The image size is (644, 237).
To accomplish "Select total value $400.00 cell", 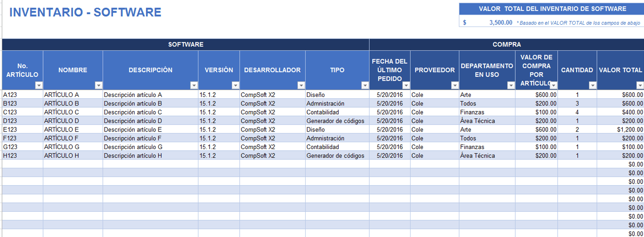I will 620,112.
